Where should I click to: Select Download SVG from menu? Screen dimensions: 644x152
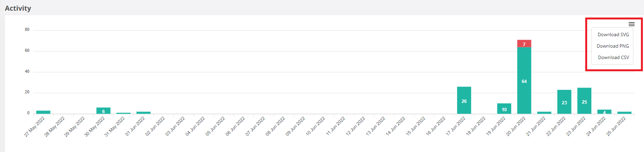pos(613,35)
